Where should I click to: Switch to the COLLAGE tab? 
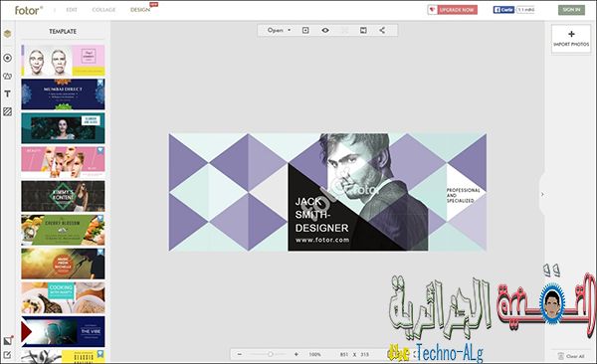coord(103,10)
